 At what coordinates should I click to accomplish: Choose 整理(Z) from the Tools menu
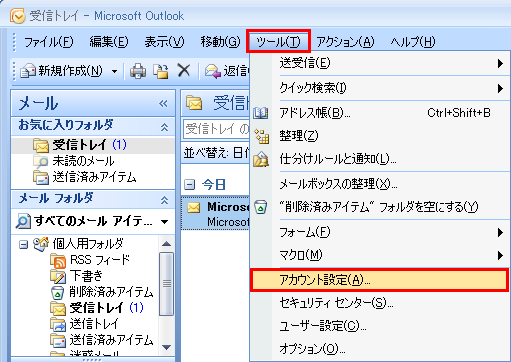[x=380, y=136]
